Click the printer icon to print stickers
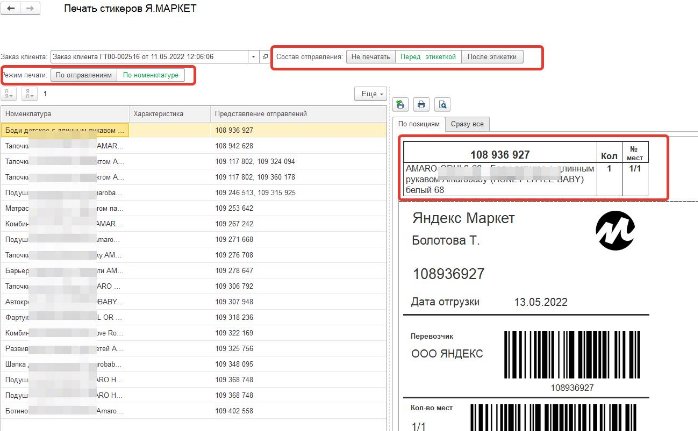The image size is (698, 431). [421, 104]
